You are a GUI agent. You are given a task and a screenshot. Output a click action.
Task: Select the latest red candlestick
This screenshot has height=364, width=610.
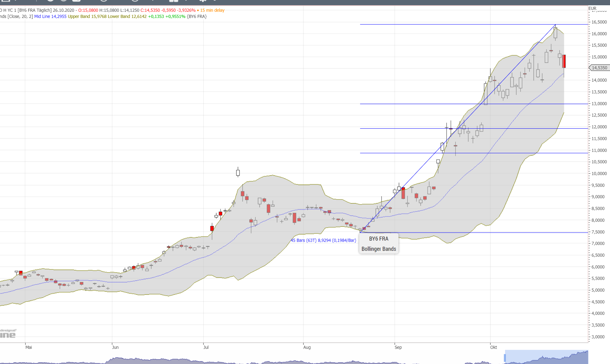pyautogui.click(x=564, y=61)
